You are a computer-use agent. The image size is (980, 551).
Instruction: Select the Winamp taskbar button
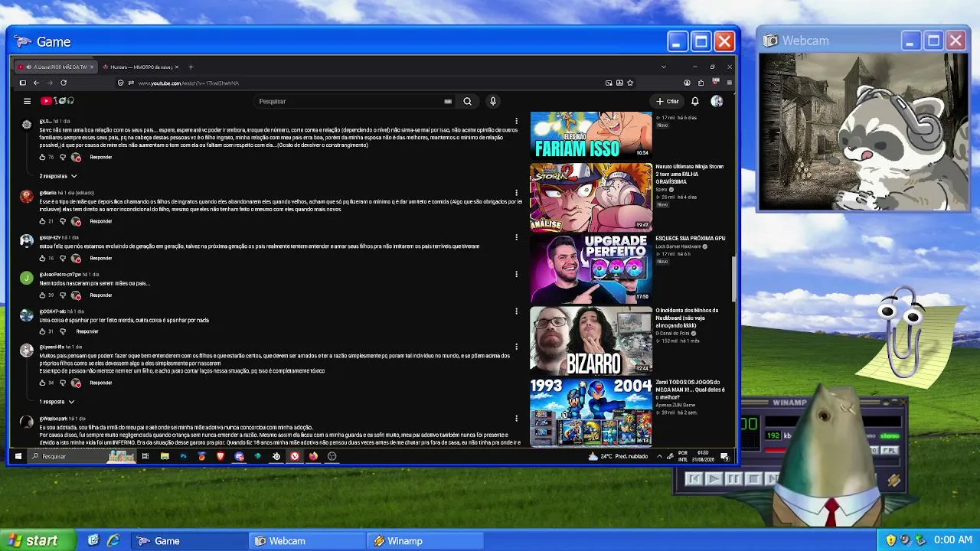[425, 540]
